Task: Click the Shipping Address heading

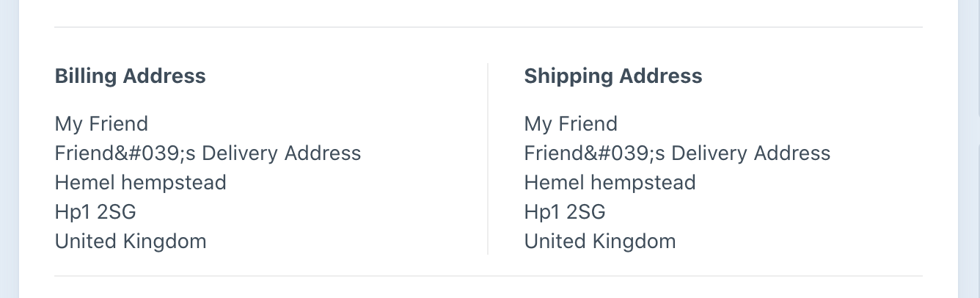Action: 613,76
